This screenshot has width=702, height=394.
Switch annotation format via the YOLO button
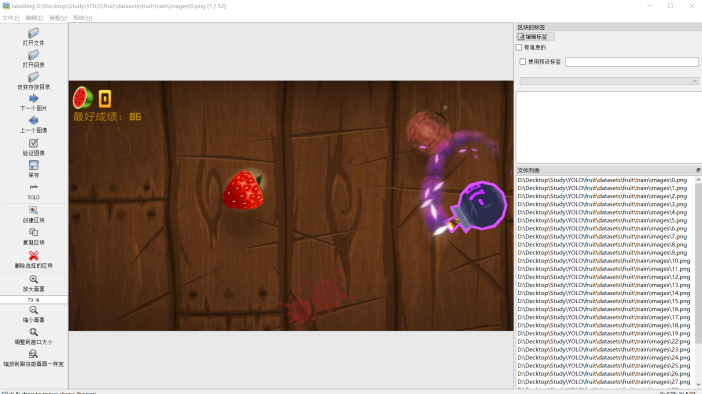(x=34, y=191)
